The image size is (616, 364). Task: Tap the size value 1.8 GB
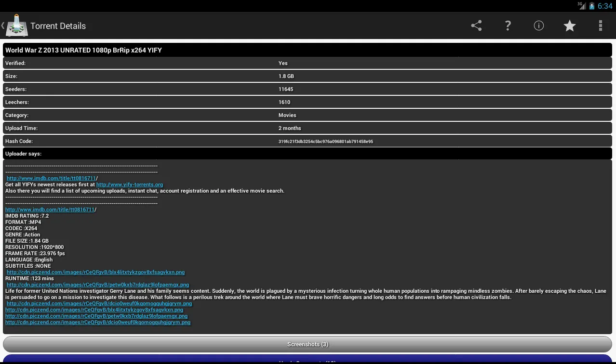click(286, 76)
